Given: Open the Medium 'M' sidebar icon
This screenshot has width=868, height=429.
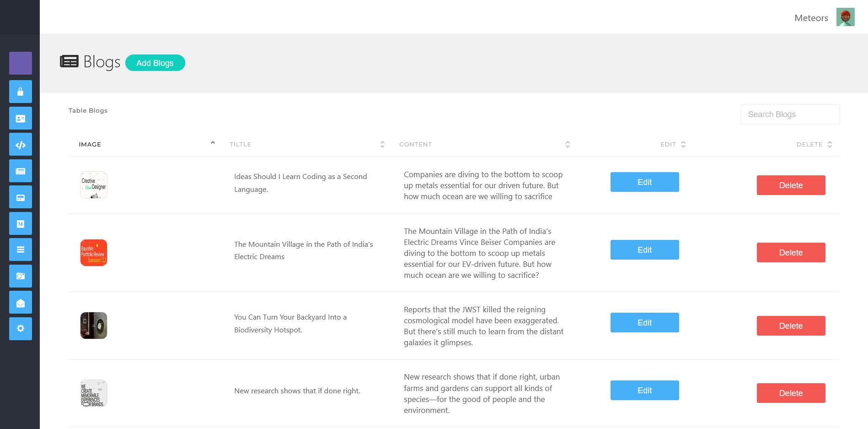Looking at the screenshot, I should coord(20,223).
